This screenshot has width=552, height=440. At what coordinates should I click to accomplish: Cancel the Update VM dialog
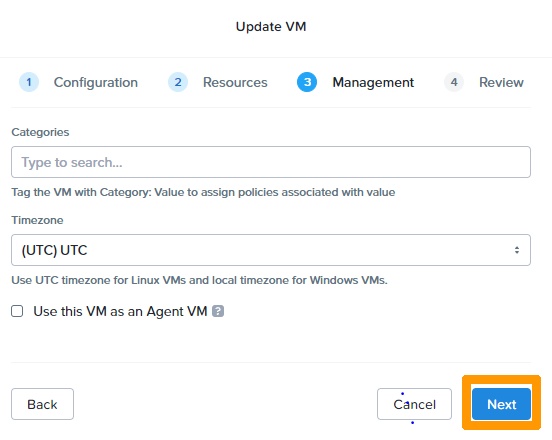point(414,404)
